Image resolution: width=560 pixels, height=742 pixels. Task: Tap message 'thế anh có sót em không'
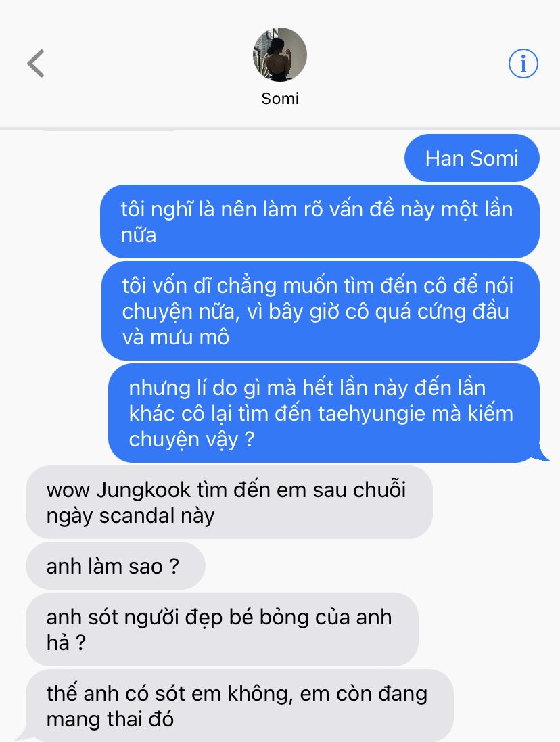tap(239, 705)
